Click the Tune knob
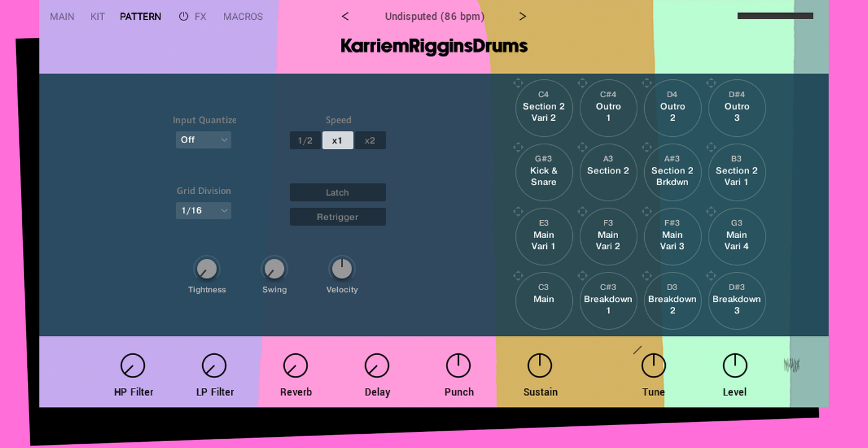 click(x=653, y=366)
